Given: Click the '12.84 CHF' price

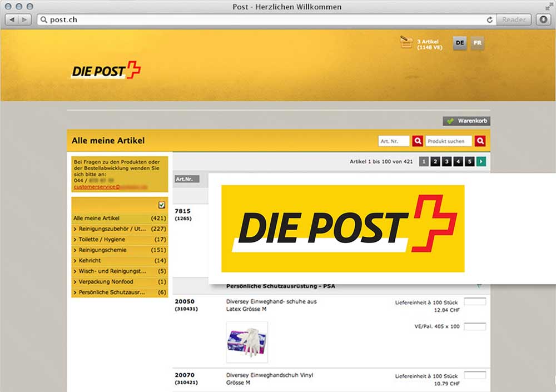Looking at the screenshot, I should click(447, 310).
